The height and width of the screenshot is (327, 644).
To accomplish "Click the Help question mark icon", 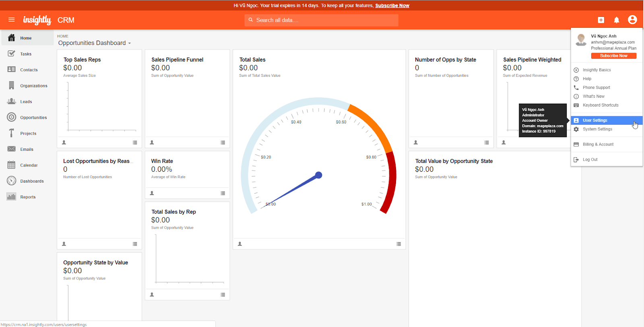I will tap(576, 79).
